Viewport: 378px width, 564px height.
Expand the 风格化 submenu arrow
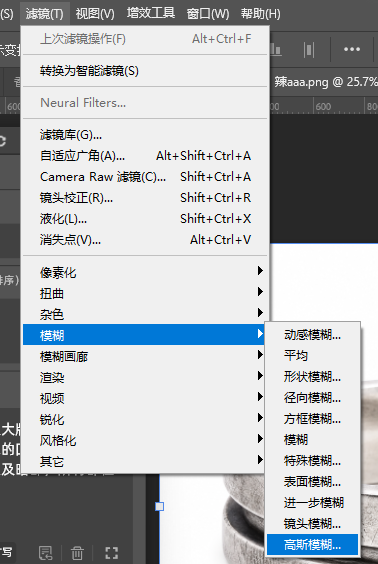point(260,438)
